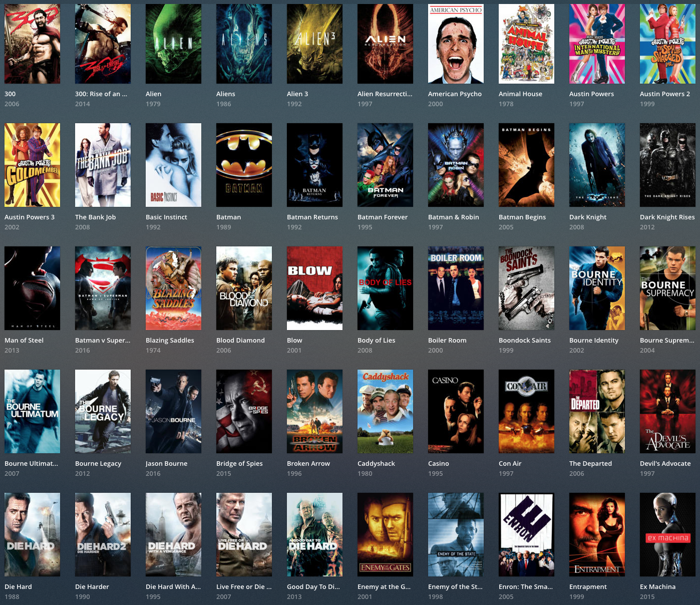700x605 pixels.
Task: Open the 'Alien Resurrecti...' title link
Action: tap(385, 94)
